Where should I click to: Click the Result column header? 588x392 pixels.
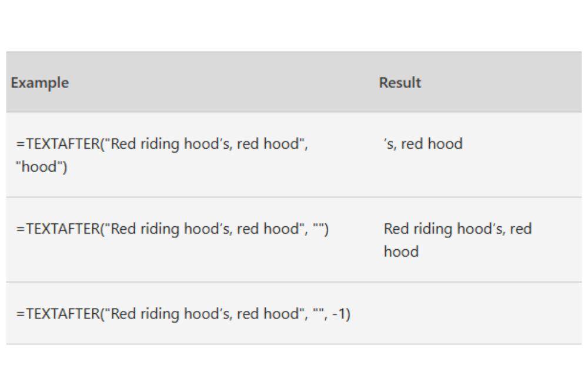point(400,82)
